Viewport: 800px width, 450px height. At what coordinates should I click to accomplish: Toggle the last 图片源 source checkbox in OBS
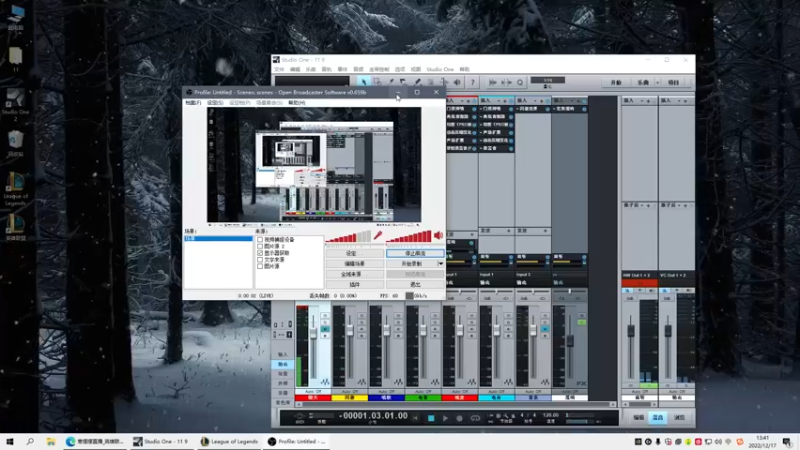click(x=260, y=266)
